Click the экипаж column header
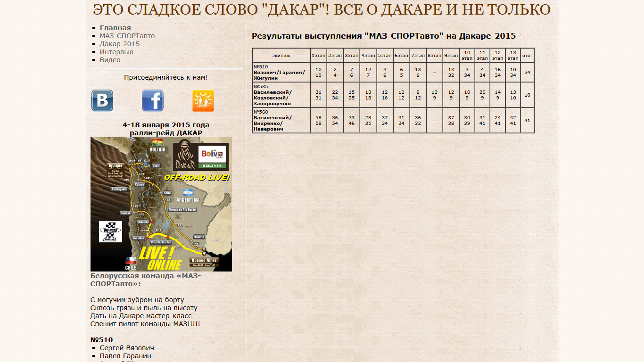The width and height of the screenshot is (644, 362). (x=281, y=55)
